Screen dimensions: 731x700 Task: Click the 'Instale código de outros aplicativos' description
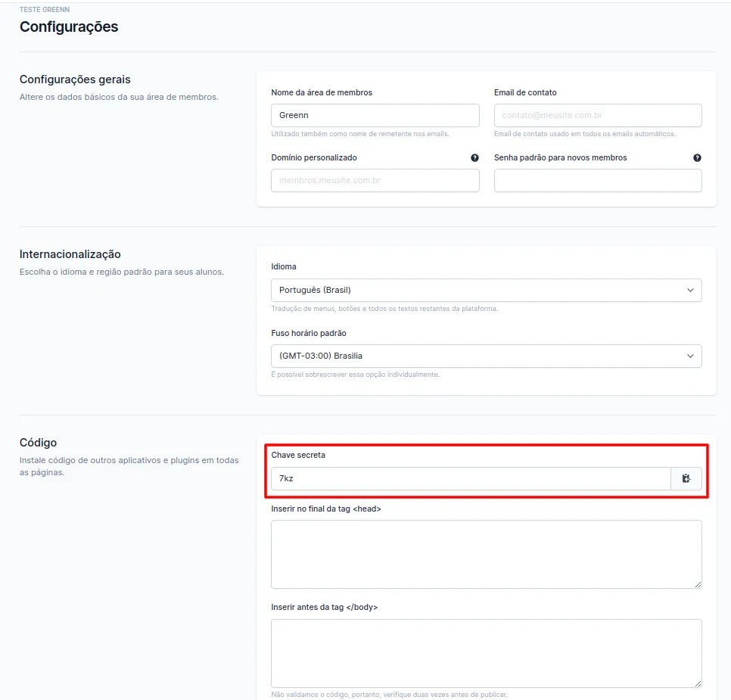pos(129,466)
